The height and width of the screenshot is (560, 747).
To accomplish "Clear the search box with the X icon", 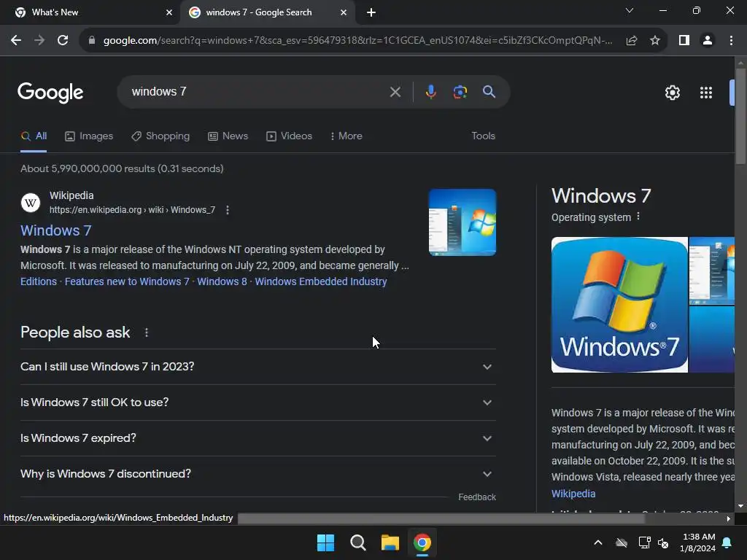I will [x=395, y=92].
